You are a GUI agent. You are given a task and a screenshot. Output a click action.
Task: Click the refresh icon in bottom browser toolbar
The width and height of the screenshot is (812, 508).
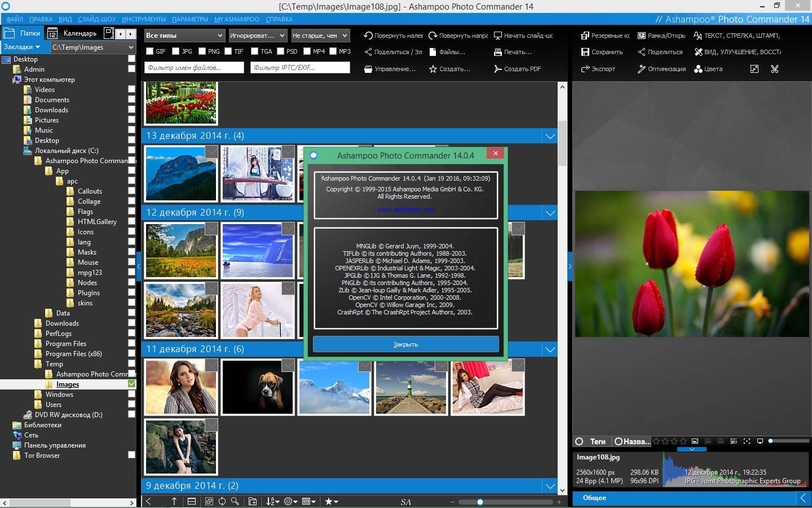click(x=222, y=501)
